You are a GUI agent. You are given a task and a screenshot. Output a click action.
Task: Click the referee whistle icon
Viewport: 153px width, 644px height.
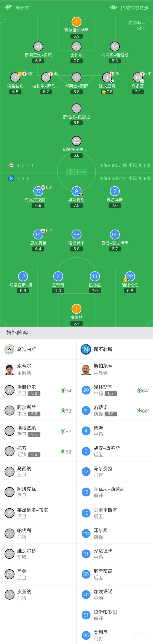[8, 7]
